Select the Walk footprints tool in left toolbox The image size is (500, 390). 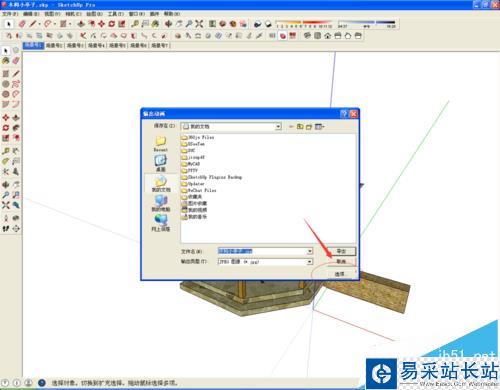coord(6,229)
